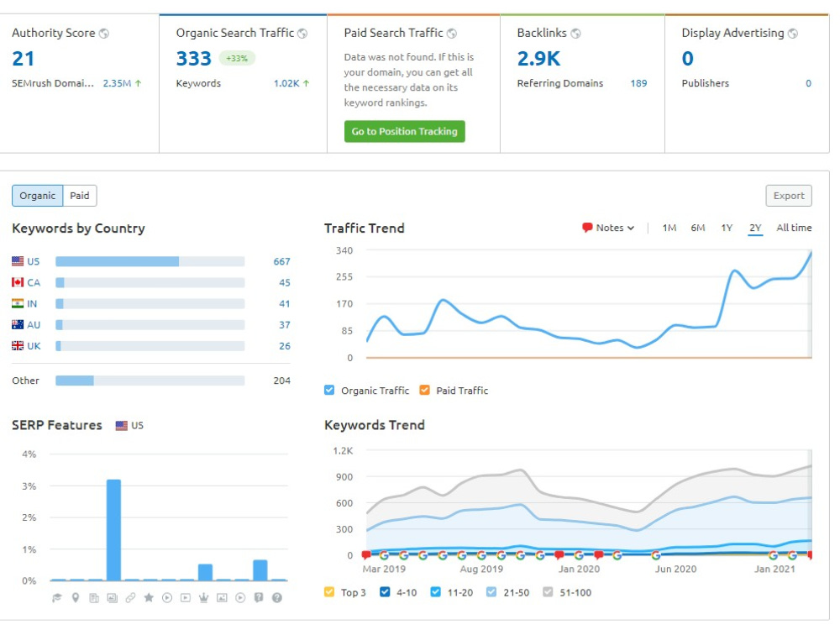Click the stacked image pack SERP icon
The height and width of the screenshot is (630, 840).
(112, 598)
